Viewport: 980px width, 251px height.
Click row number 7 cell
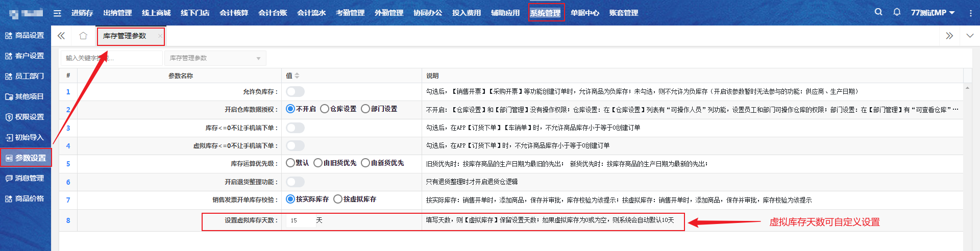point(68,200)
